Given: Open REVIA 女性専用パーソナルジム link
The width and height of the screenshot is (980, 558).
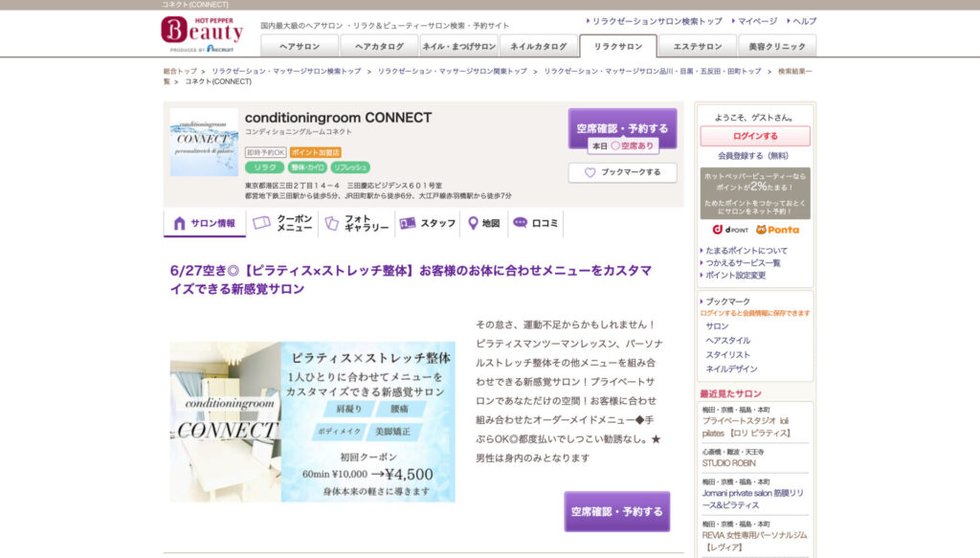Looking at the screenshot, I should 754,541.
